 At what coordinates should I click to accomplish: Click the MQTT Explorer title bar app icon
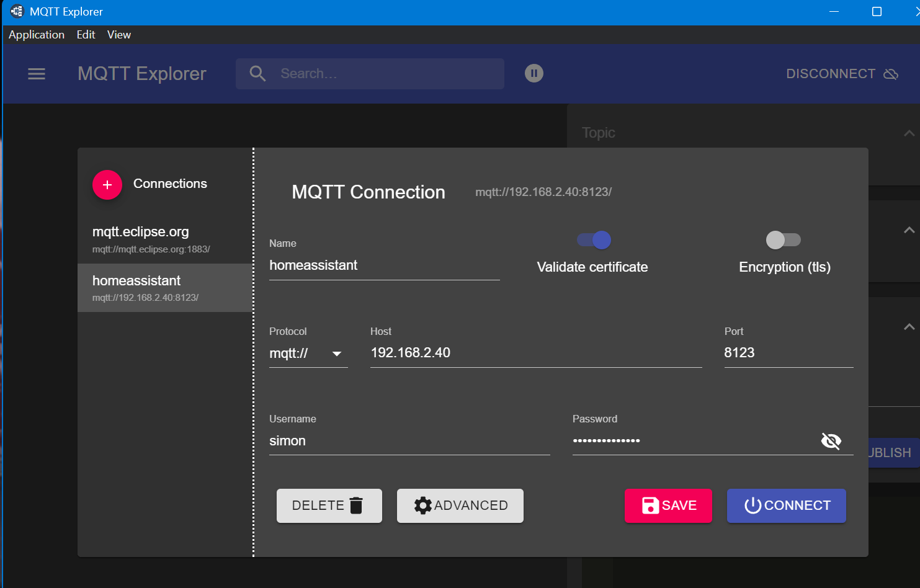pyautogui.click(x=17, y=11)
